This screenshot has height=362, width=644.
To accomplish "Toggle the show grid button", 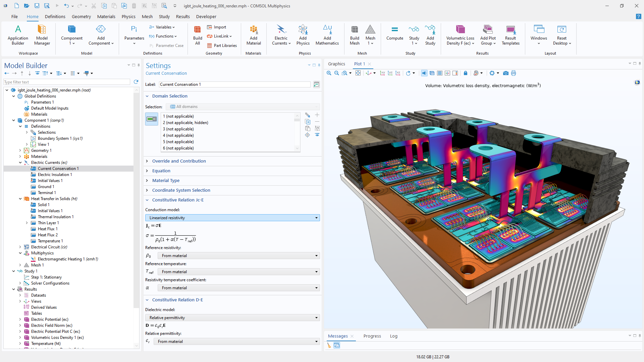I will [439, 73].
